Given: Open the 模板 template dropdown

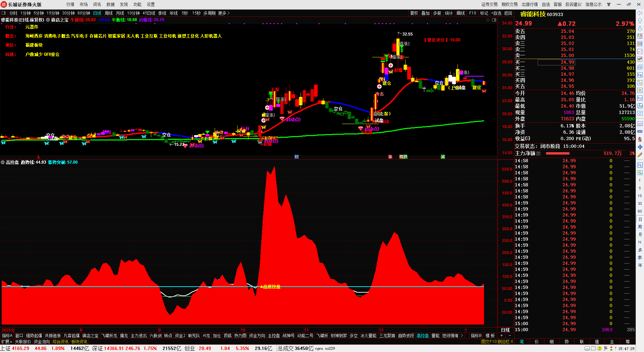Looking at the screenshot, I should click(490, 336).
